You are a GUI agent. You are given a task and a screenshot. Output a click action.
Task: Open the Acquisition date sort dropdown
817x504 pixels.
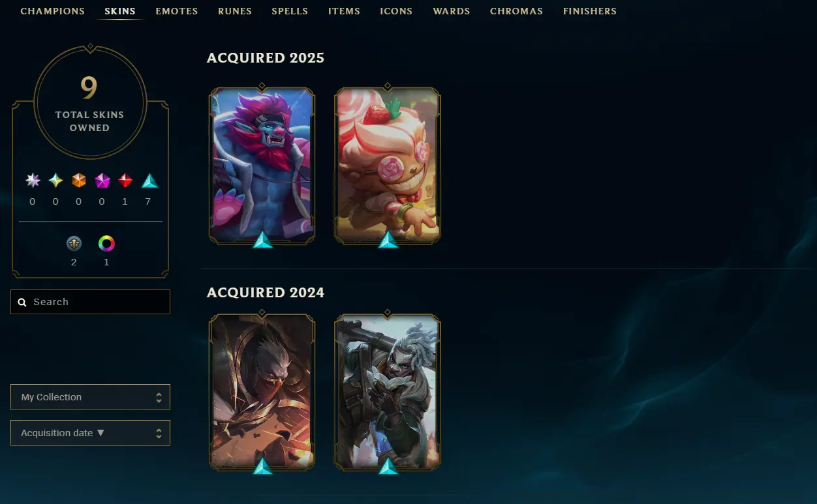click(90, 433)
